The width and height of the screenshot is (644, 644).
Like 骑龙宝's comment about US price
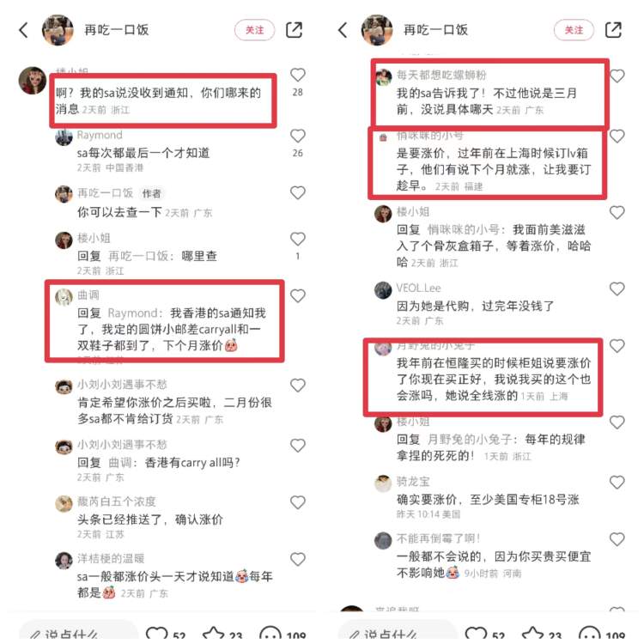[x=617, y=483]
